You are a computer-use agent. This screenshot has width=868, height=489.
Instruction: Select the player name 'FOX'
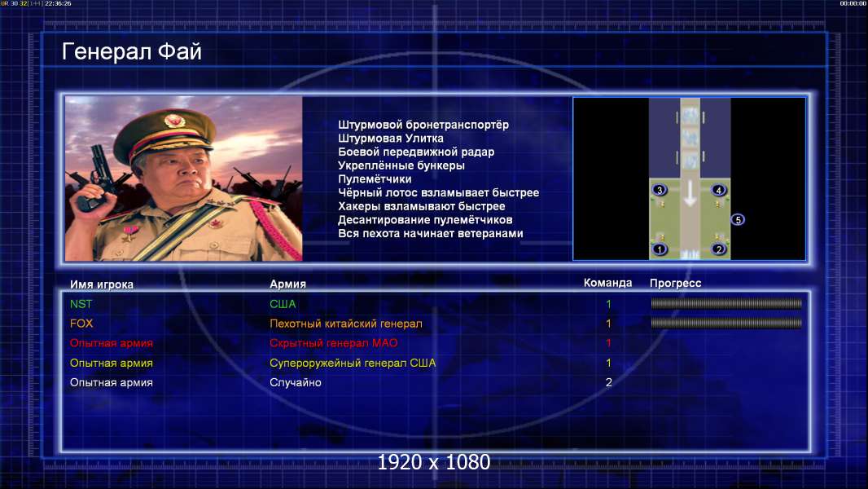[81, 324]
